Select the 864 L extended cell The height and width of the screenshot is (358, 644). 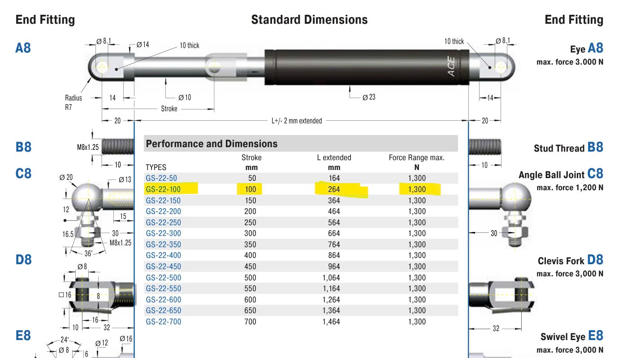tap(334, 255)
